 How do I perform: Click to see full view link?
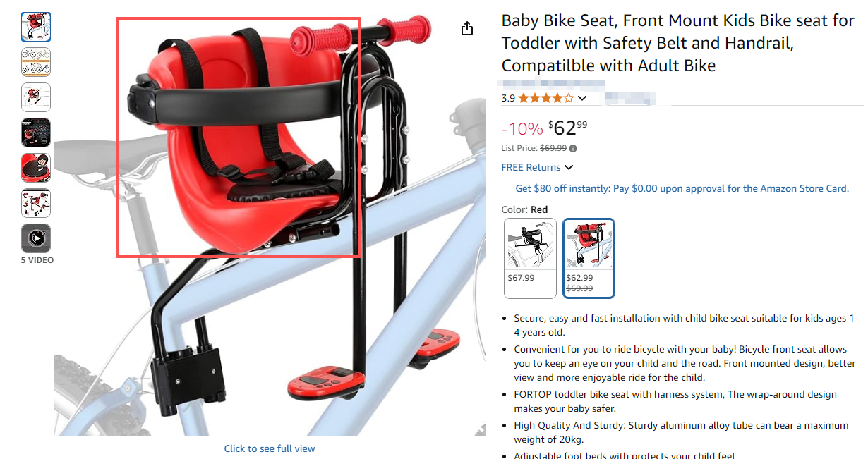270,448
